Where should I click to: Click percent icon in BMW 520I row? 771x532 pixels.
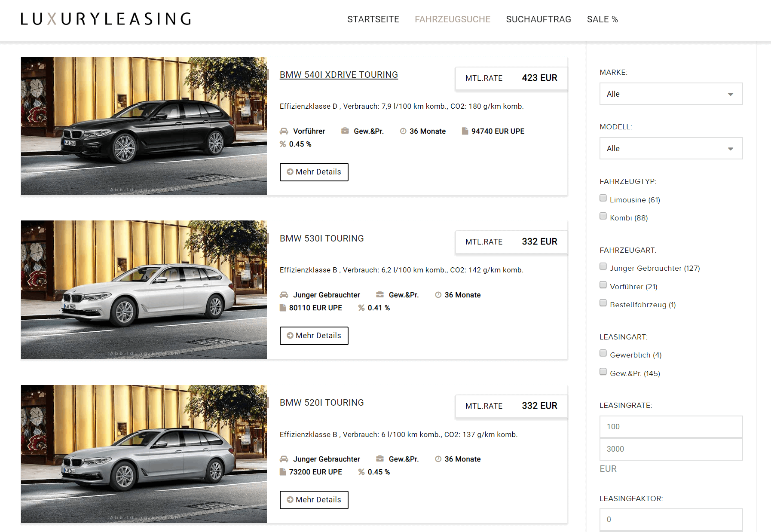361,472
